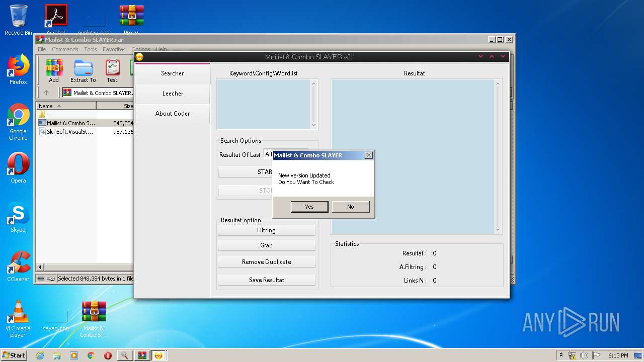Click WinRAR up-one-level arrow icon
This screenshot has height=362, width=644.
point(46,93)
